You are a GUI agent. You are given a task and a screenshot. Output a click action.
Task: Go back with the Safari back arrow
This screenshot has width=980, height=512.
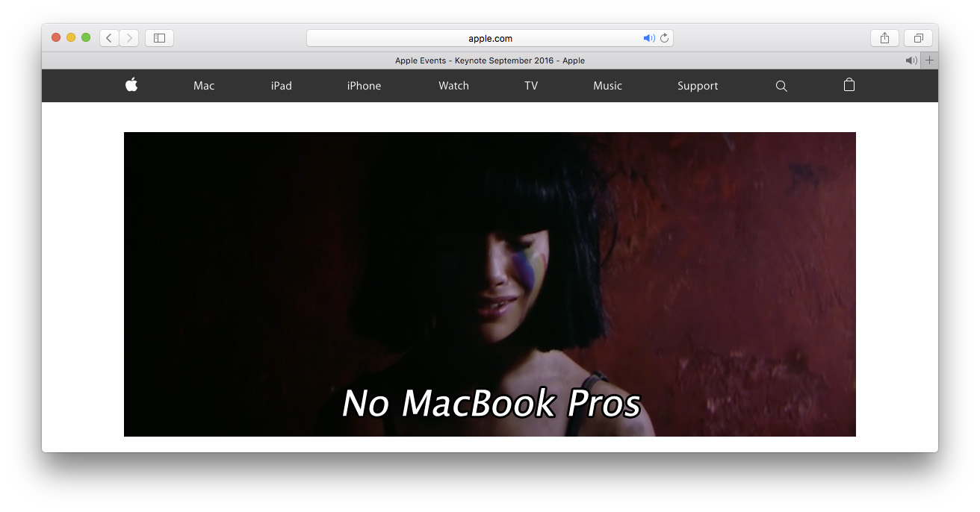tap(109, 38)
